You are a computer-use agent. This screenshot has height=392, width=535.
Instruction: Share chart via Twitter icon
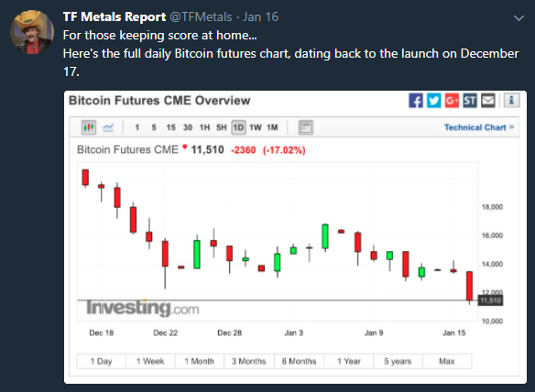[434, 101]
